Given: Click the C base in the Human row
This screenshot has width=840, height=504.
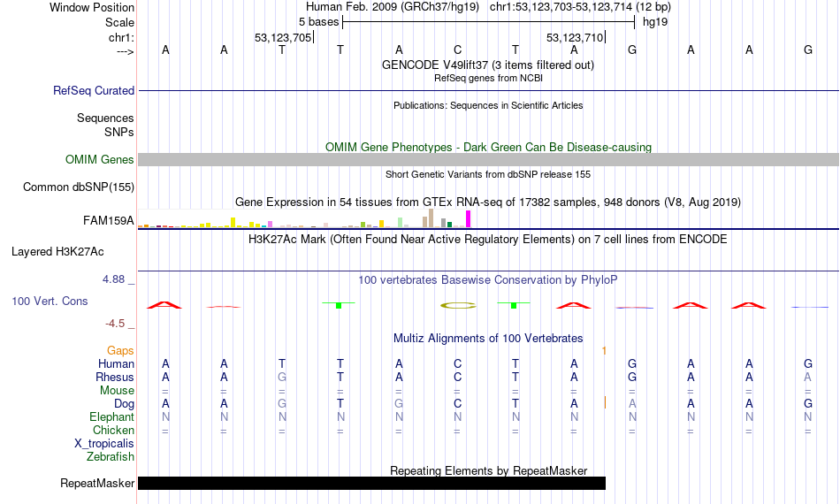Looking at the screenshot, I should (457, 363).
